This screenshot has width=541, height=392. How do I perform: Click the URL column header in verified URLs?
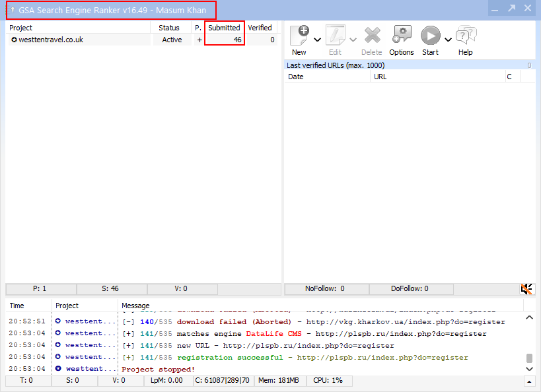pos(438,77)
